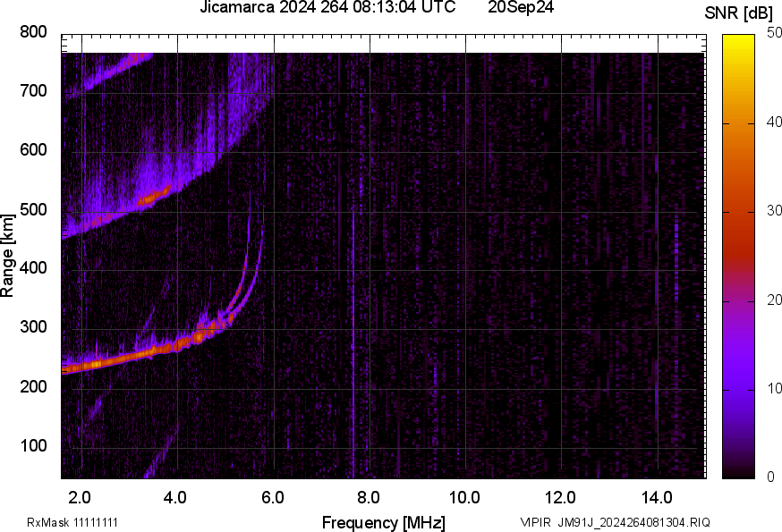Click the 14.0 tick on the frequency axis
The image size is (782, 532).
coord(657,496)
